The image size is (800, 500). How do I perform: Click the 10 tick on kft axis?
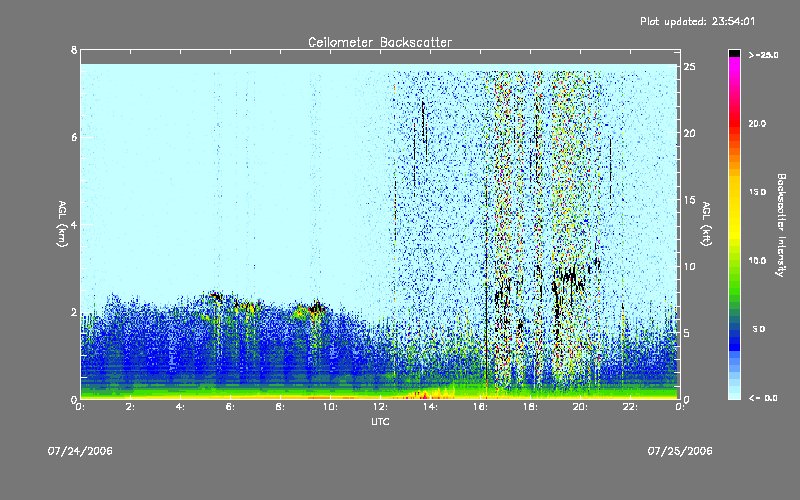[689, 266]
